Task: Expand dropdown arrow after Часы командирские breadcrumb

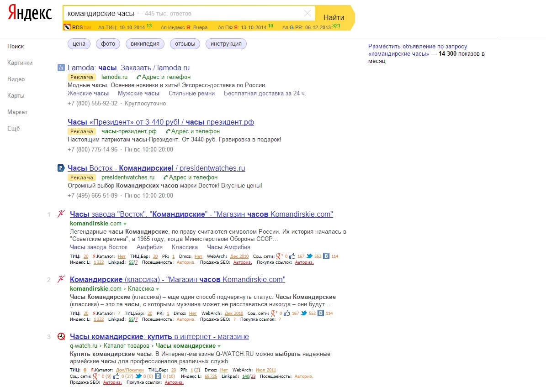Action: [x=219, y=346]
